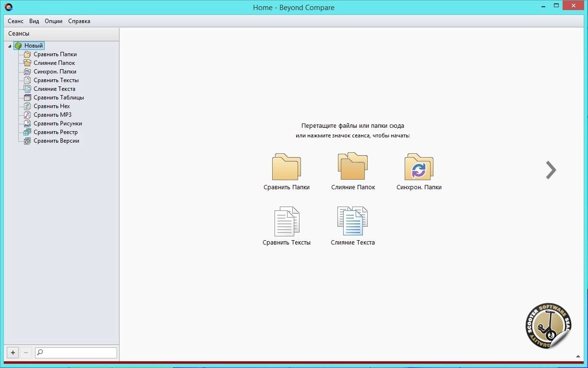Click the tree icon next to Слияние Папок

27,63
